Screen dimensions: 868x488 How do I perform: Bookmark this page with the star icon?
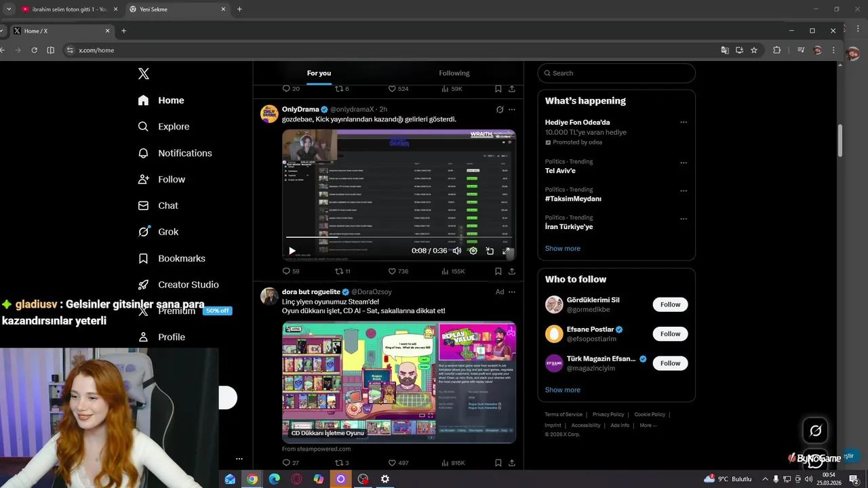753,50
